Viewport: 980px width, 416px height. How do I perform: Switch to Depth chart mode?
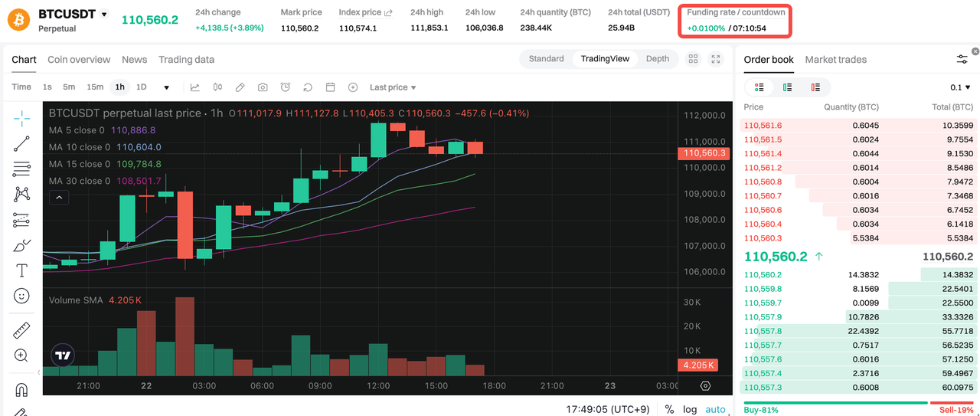click(658, 59)
